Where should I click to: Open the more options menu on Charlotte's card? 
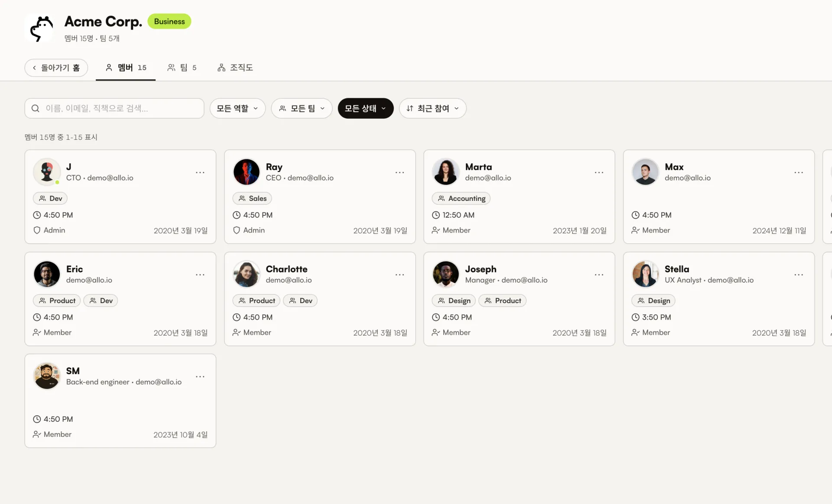(400, 275)
